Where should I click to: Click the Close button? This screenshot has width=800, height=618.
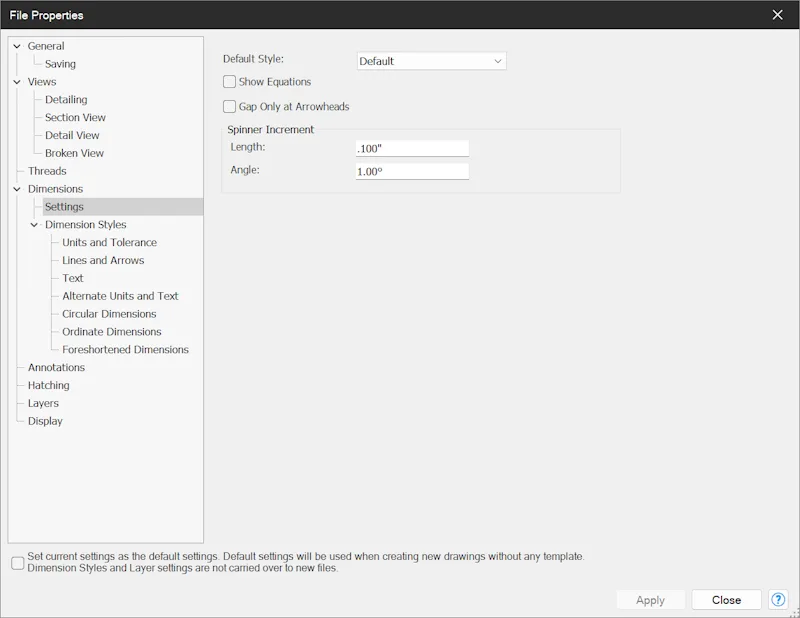pyautogui.click(x=727, y=600)
